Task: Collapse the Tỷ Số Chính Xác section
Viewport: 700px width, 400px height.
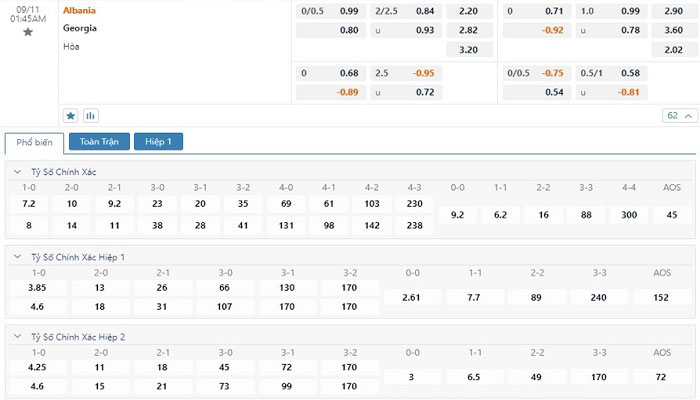Action: (x=17, y=172)
